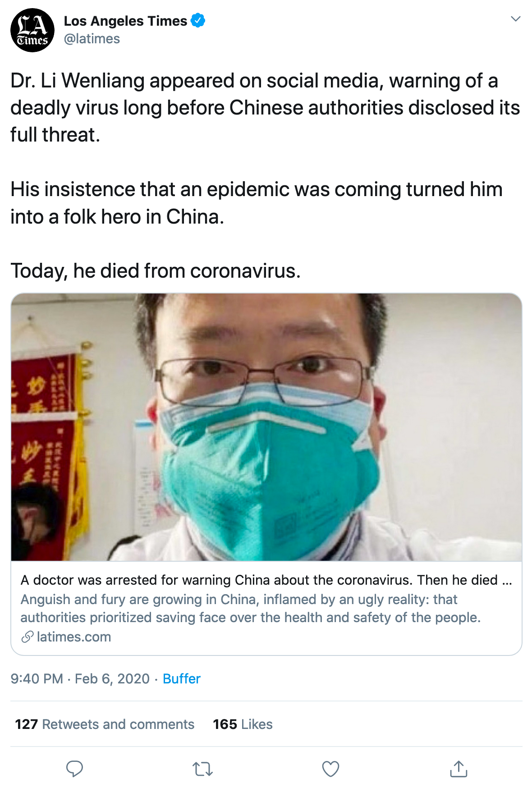Like the tweet with the heart icon
Screen dimensions: 532x788
330,769
